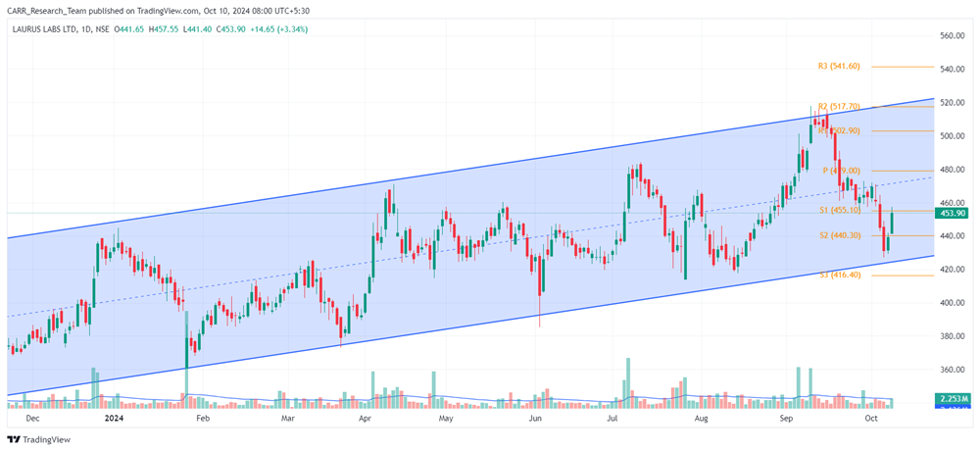The width and height of the screenshot is (980, 451).
Task: Select the R1 (502.90) pivot label
Action: [x=841, y=130]
